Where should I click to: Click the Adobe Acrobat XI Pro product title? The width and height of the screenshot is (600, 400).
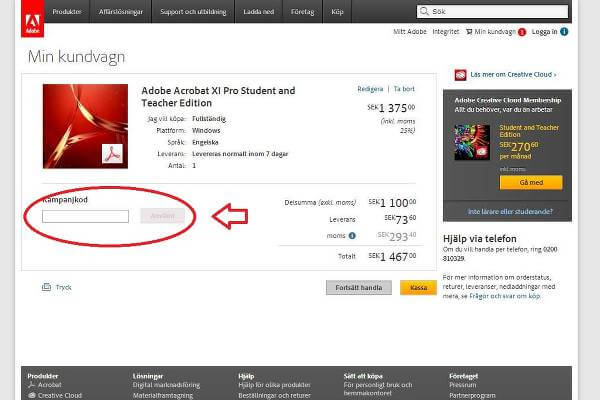(x=218, y=97)
